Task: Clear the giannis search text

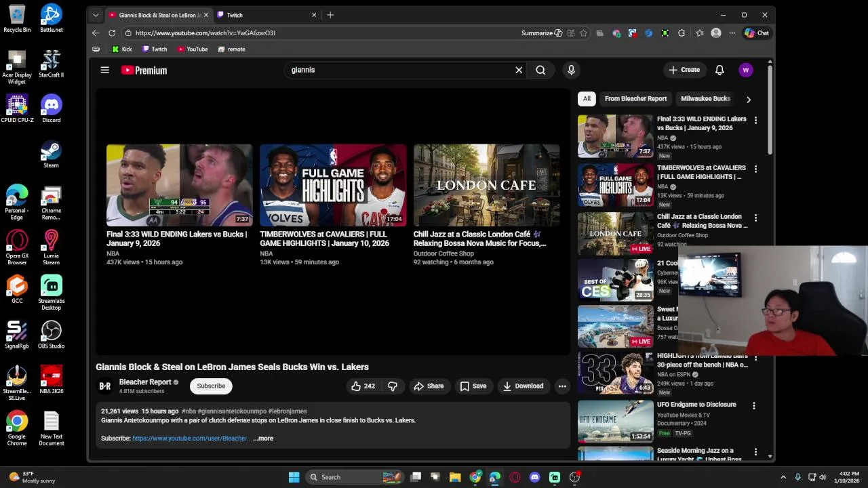Action: 519,70
